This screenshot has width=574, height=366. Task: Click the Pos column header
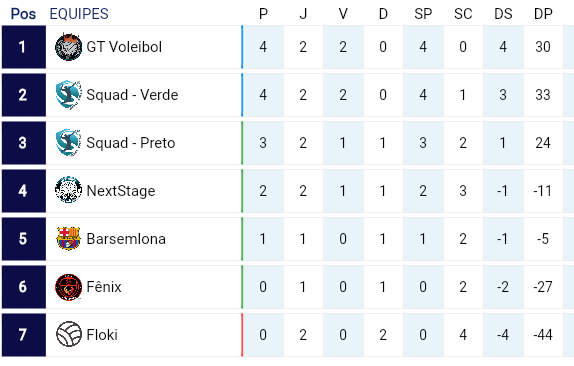coord(23,14)
